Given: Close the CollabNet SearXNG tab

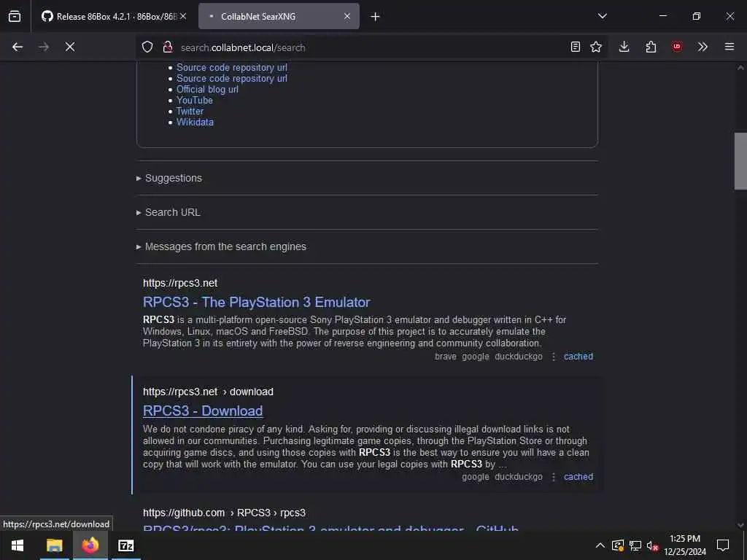Looking at the screenshot, I should coord(347,16).
